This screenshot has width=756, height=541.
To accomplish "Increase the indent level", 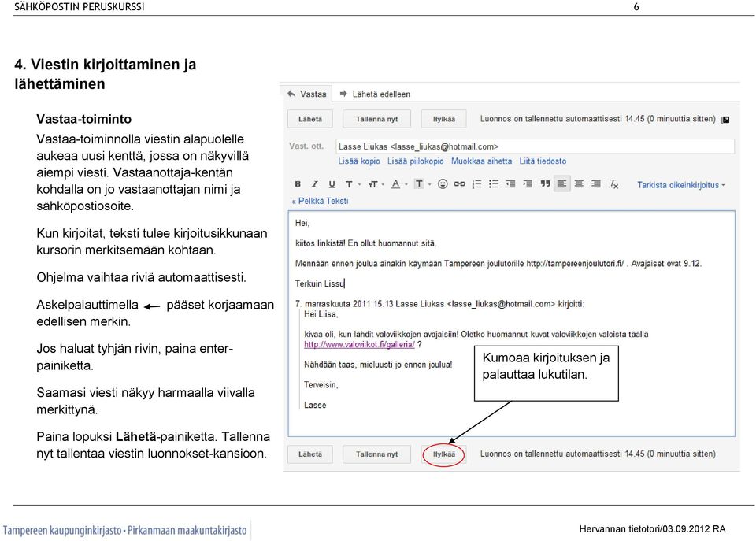I will pos(528,184).
